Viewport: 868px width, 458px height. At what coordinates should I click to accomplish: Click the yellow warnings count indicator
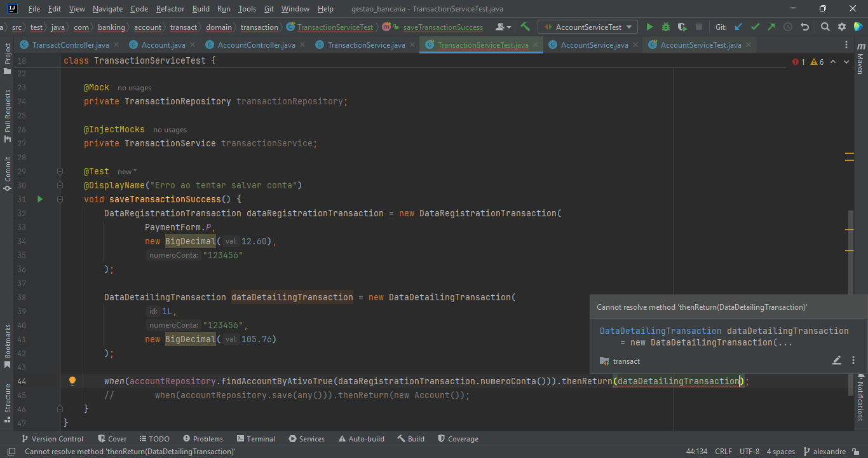pos(817,62)
